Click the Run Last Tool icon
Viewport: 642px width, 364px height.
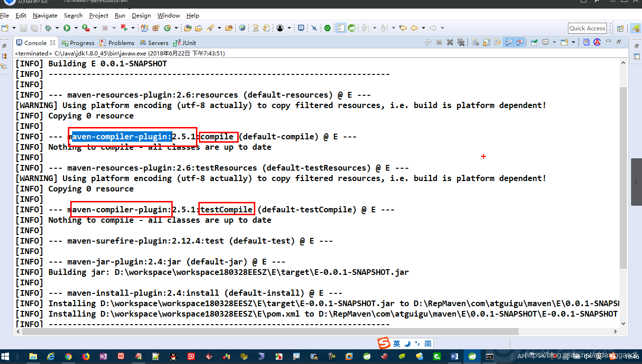pos(85,28)
